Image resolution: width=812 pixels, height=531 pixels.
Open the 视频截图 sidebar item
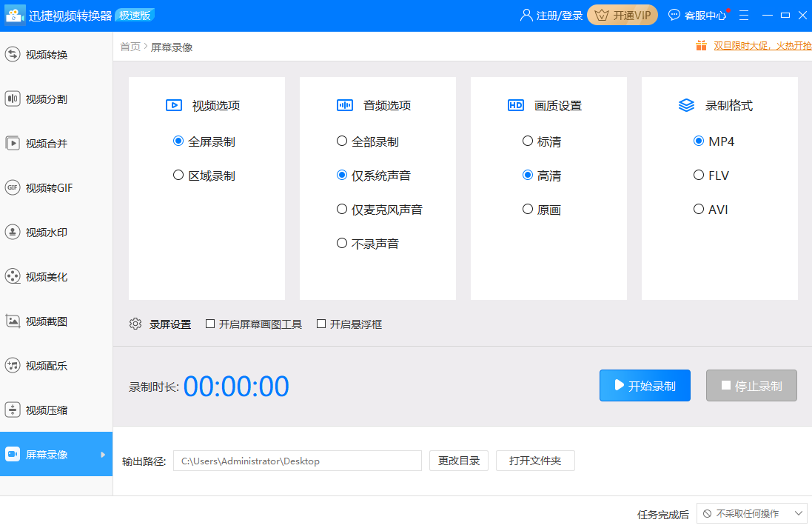pyautogui.click(x=46, y=321)
